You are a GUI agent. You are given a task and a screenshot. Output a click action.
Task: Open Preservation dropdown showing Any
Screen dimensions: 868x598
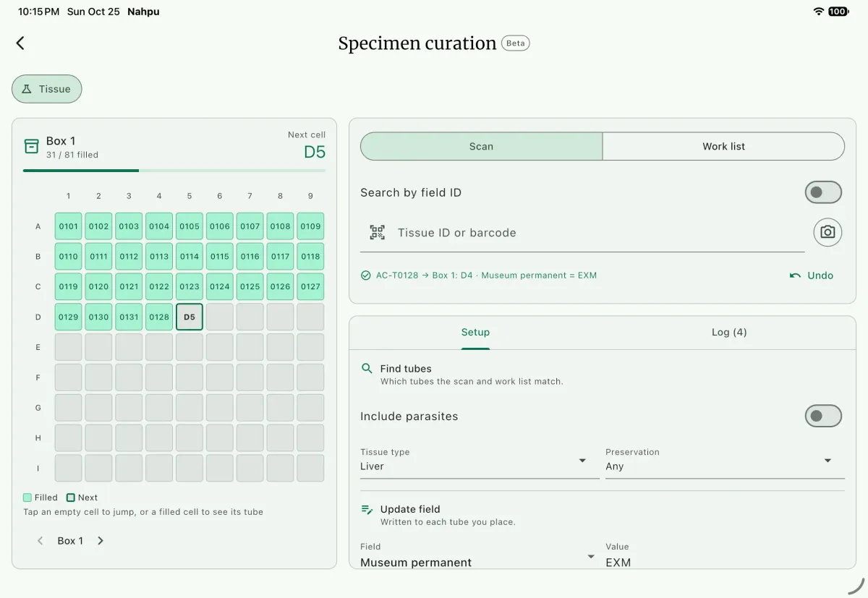point(725,461)
